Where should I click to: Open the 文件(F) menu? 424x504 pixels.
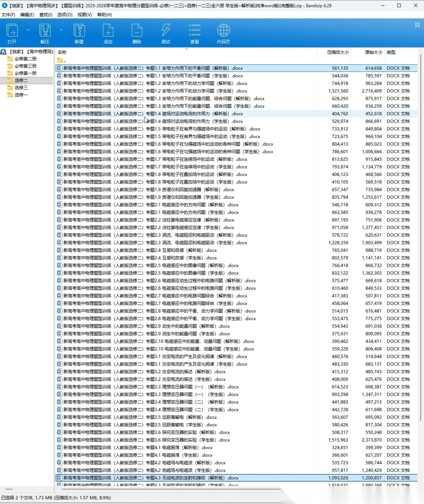click(8, 15)
